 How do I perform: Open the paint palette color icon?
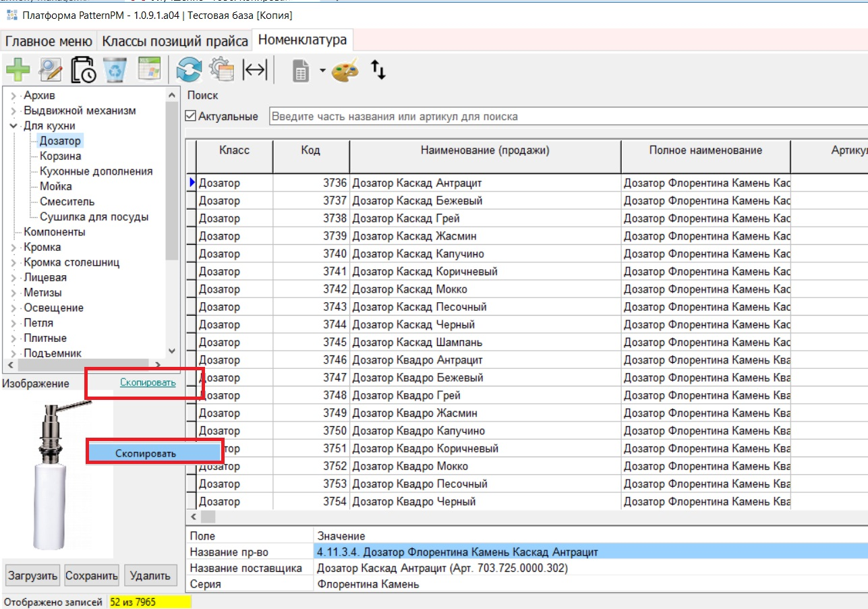coord(346,69)
